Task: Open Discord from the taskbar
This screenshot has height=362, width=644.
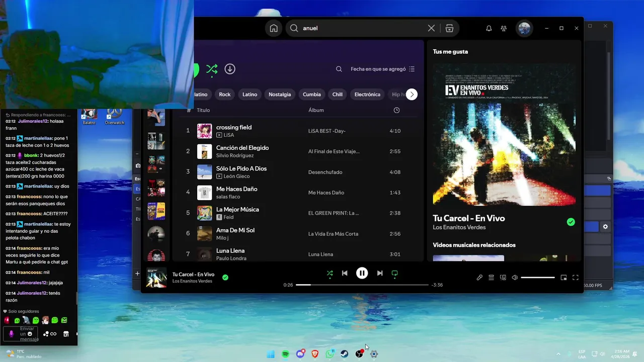Action: tap(300, 354)
